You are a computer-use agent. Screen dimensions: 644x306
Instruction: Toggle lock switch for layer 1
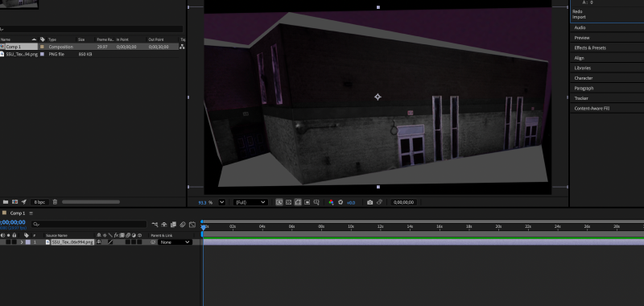click(14, 242)
